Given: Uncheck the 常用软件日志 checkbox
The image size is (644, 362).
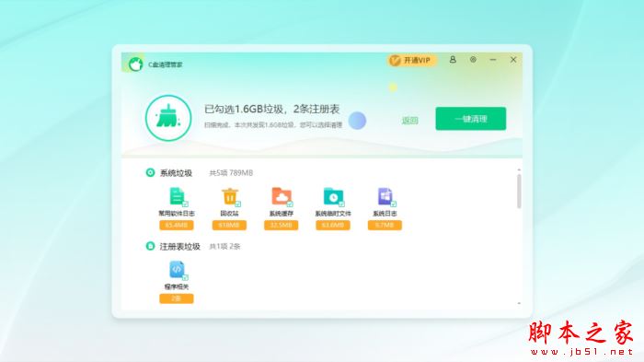Looking at the screenshot, I should (x=185, y=204).
